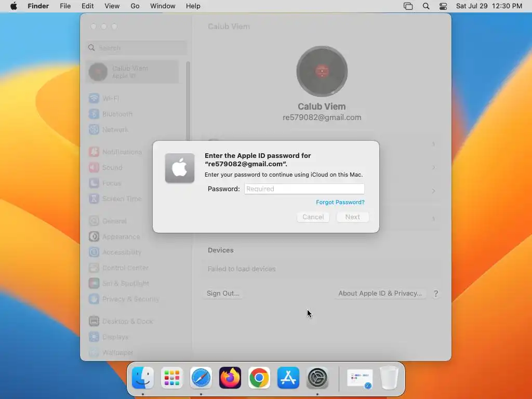Click the Search field in Settings sidebar

(x=136, y=48)
